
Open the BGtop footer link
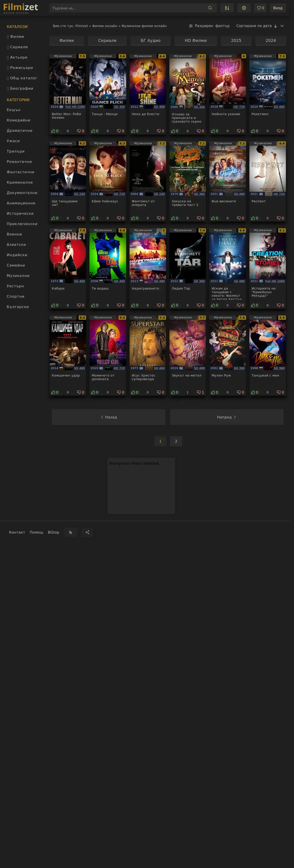54,532
